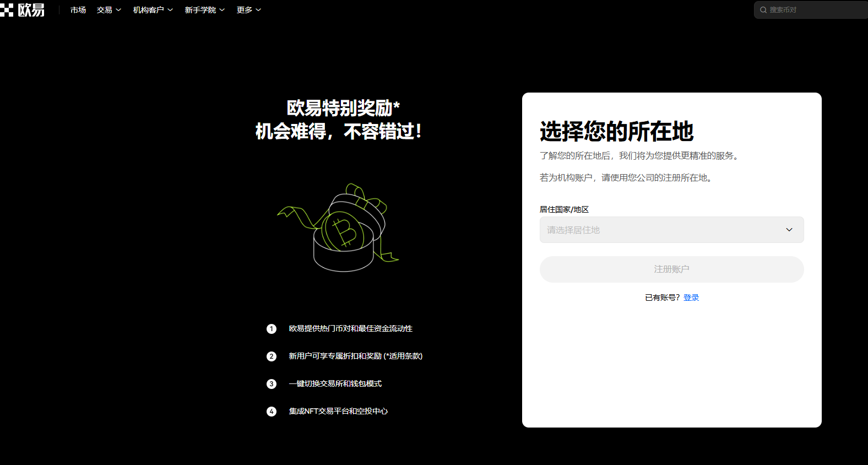
Task: Click the number 4 bullet icon
Action: [272, 412]
